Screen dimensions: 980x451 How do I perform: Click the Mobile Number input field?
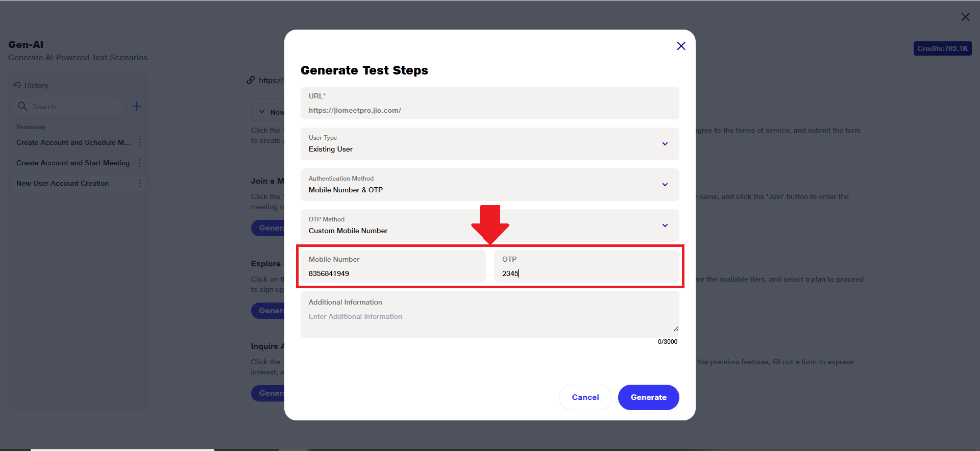pyautogui.click(x=393, y=273)
